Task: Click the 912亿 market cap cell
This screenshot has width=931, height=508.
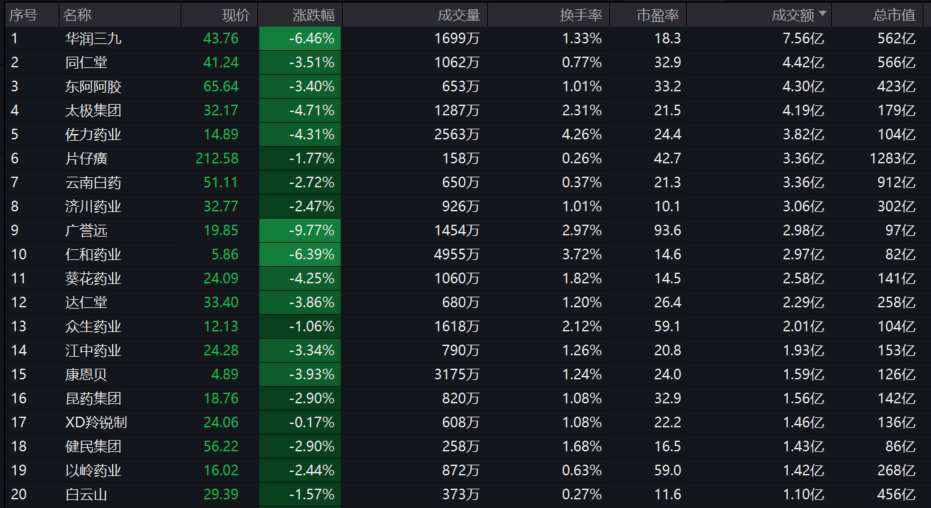Action: (897, 182)
